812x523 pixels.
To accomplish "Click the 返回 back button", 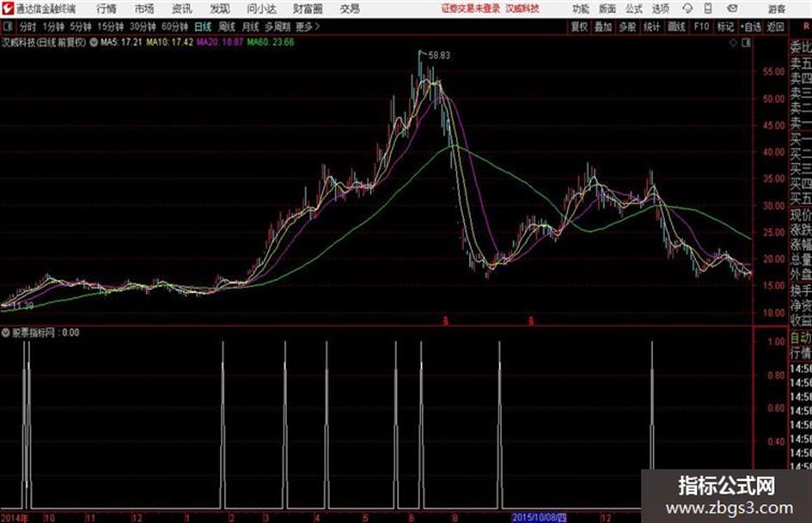I will 775,27.
